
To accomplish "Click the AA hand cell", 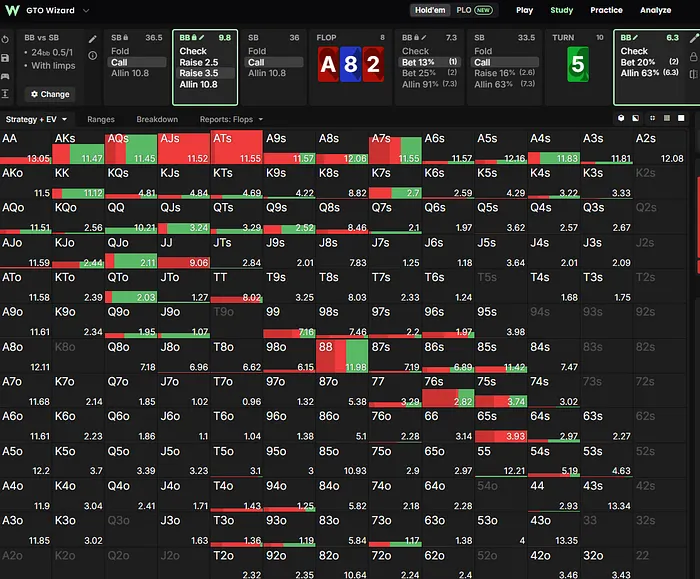I will coord(26,147).
